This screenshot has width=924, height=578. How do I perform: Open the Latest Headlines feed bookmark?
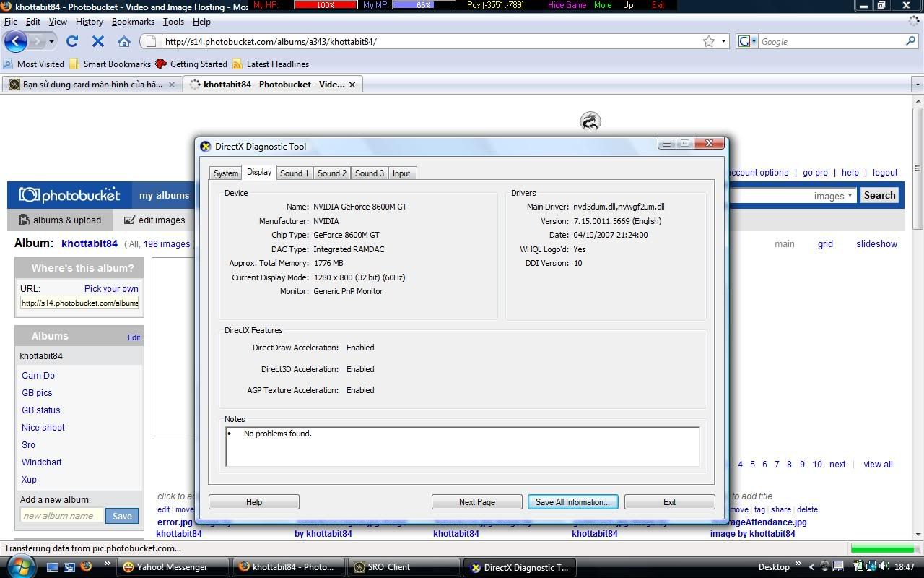coord(271,64)
